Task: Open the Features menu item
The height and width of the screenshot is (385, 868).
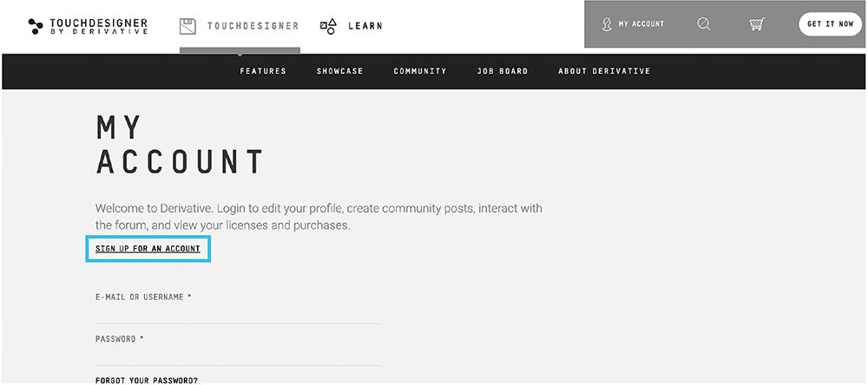Action: point(263,71)
